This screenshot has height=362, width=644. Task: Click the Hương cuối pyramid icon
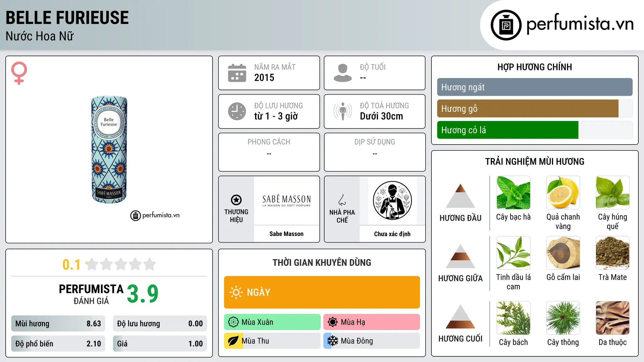pyautogui.click(x=460, y=317)
